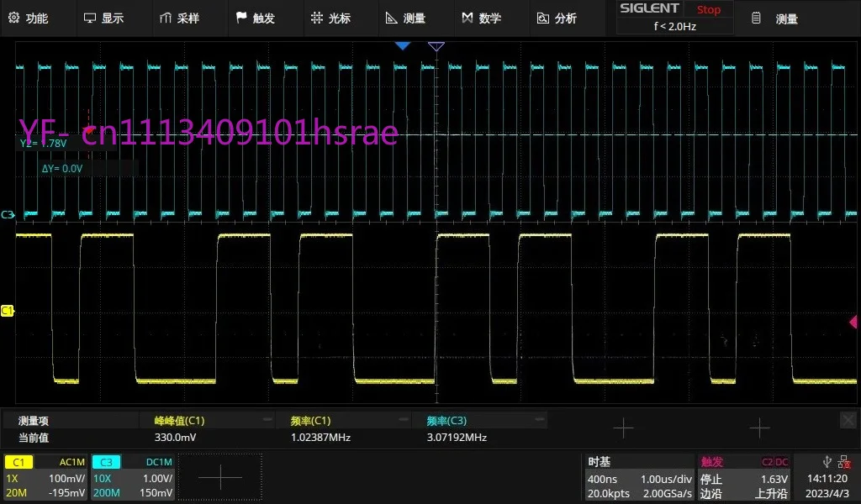The width and height of the screenshot is (861, 504).
Task: Click the 2.00GSa/s sample rate
Action: tap(667, 493)
